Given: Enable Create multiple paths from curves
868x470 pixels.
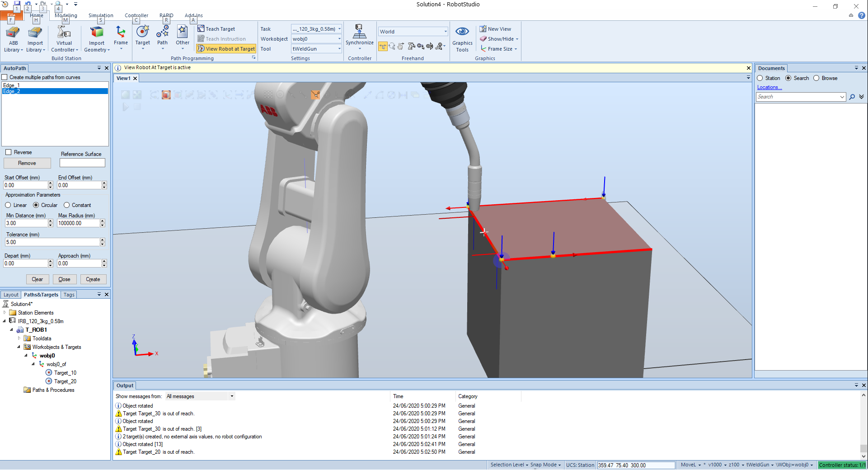Looking at the screenshot, I should click(5, 77).
